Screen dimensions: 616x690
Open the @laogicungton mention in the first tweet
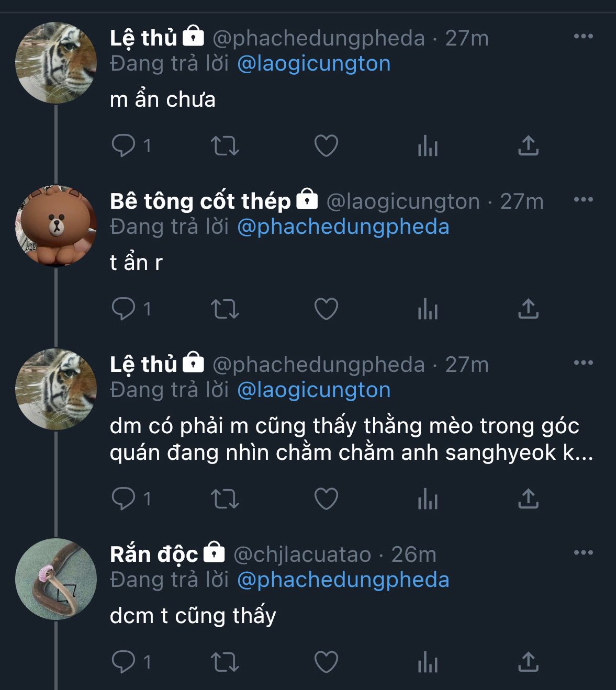point(313,64)
